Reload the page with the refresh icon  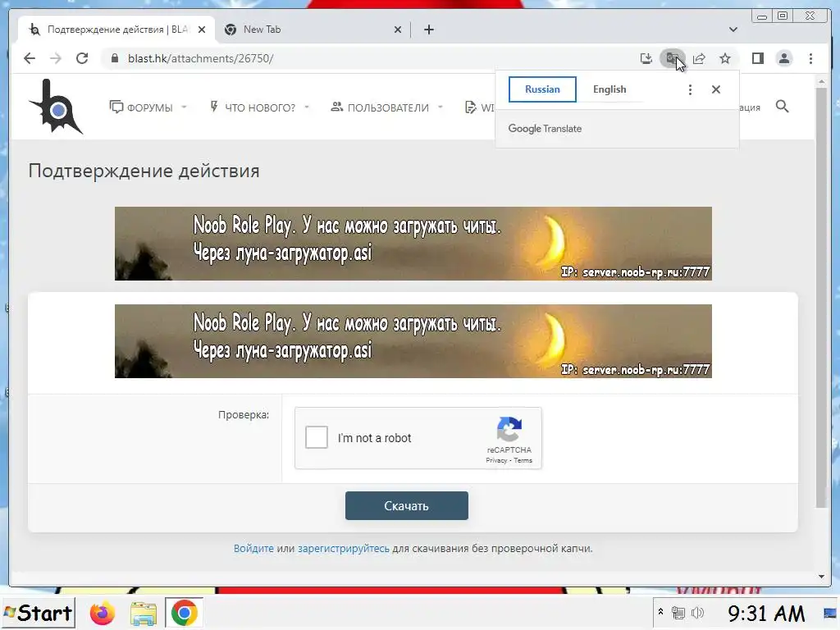click(x=82, y=58)
